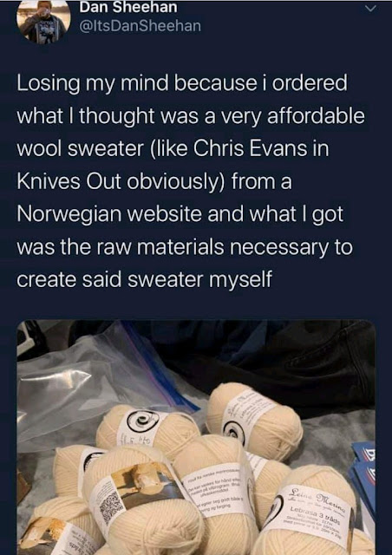Screen dimensions: 392x555
Task: Click the spiral logo on the upper-right skein
Action: (234, 433)
